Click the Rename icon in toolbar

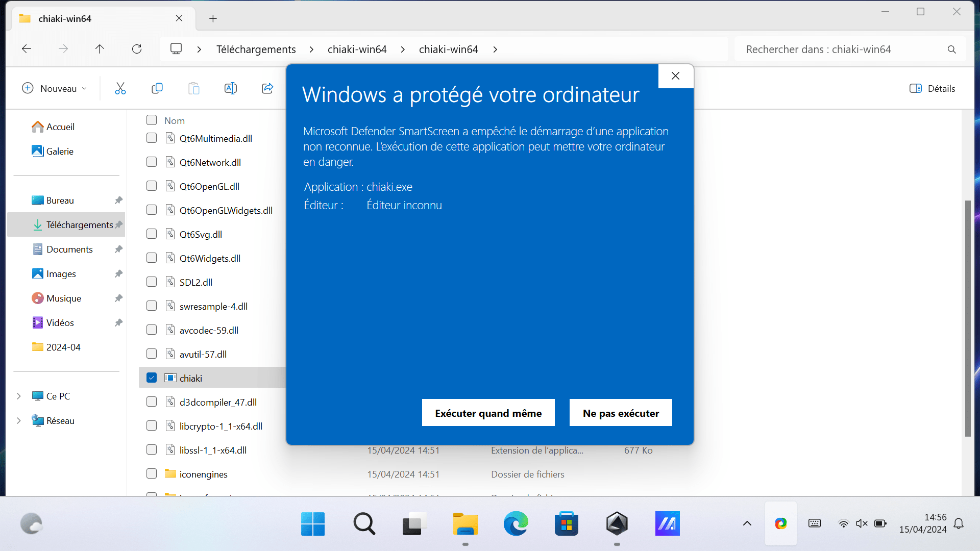pyautogui.click(x=231, y=88)
